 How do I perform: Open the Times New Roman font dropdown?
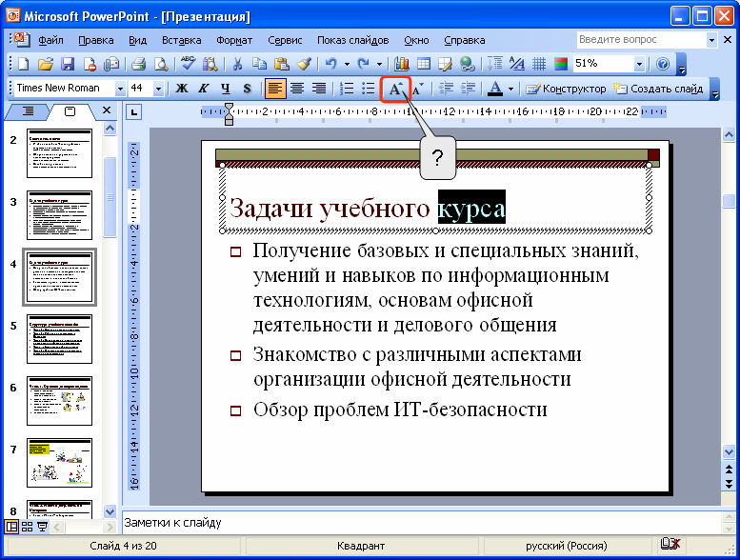(x=120, y=89)
